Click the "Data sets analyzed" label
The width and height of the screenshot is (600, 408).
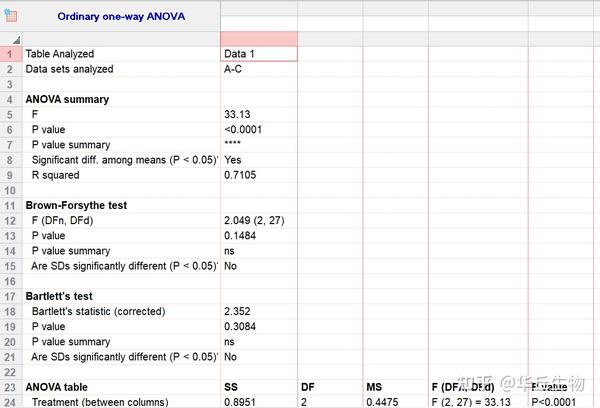pos(69,69)
